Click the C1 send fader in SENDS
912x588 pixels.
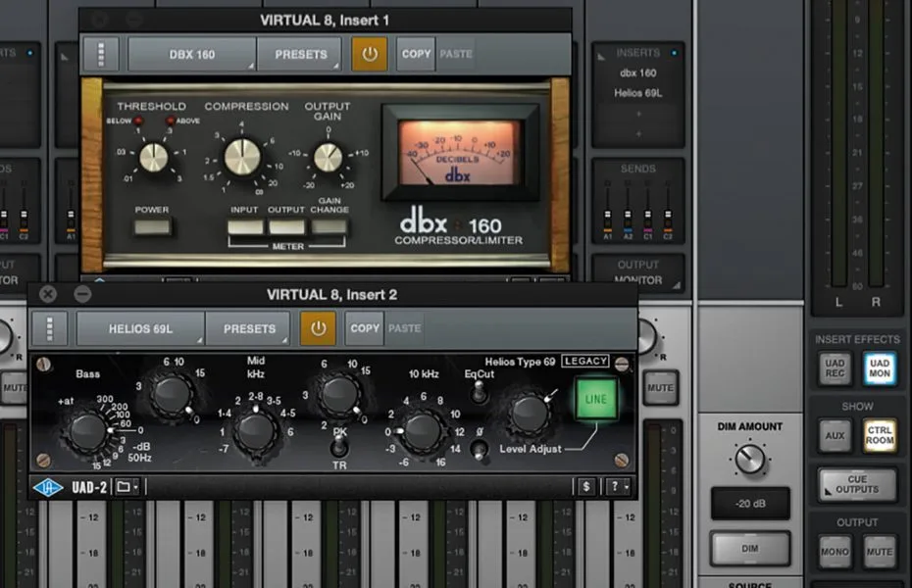pyautogui.click(x=648, y=217)
